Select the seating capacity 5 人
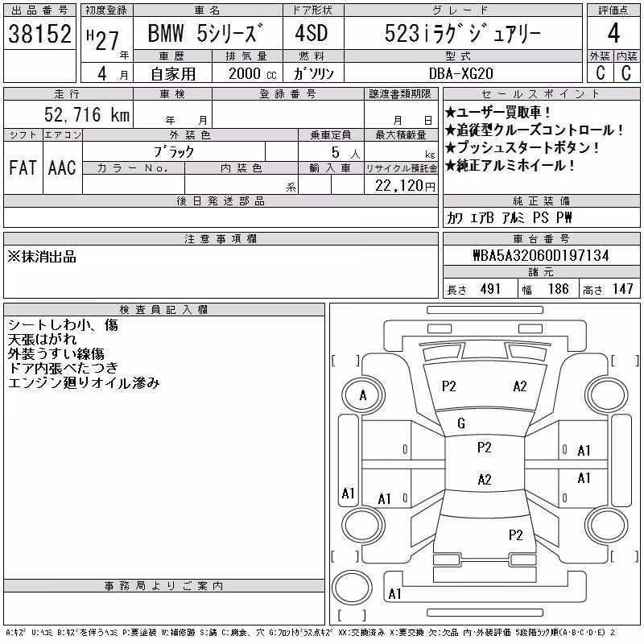 tap(346, 152)
